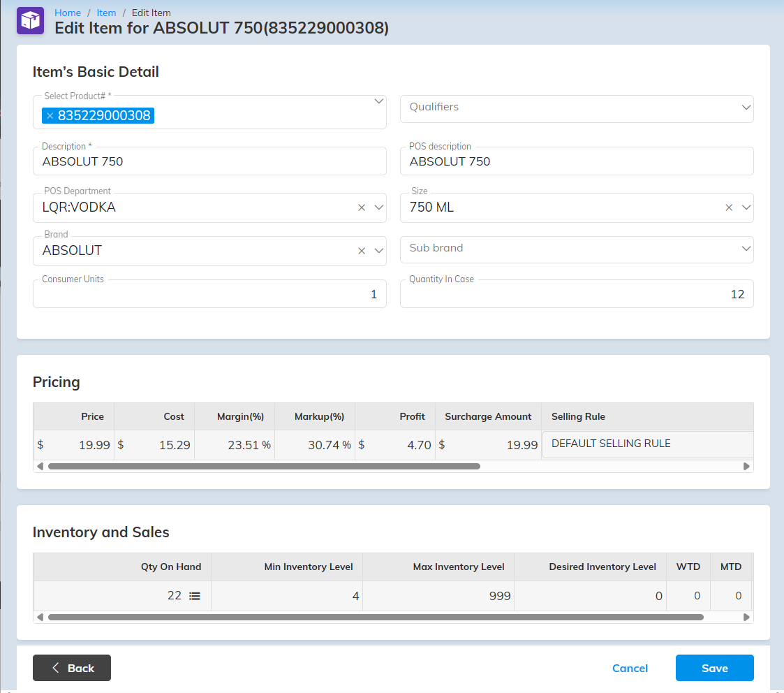Viewport: 784px width, 693px height.
Task: Click the Qty On Hand value 22
Action: click(174, 595)
